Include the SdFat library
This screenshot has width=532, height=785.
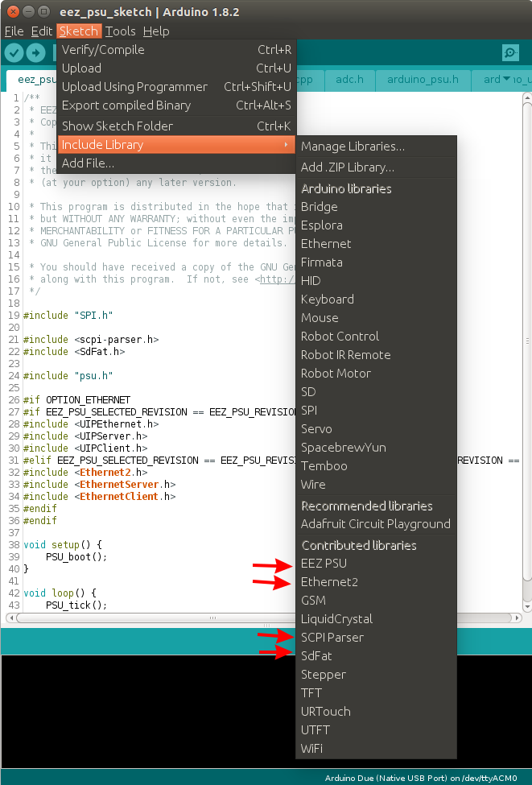point(377,656)
